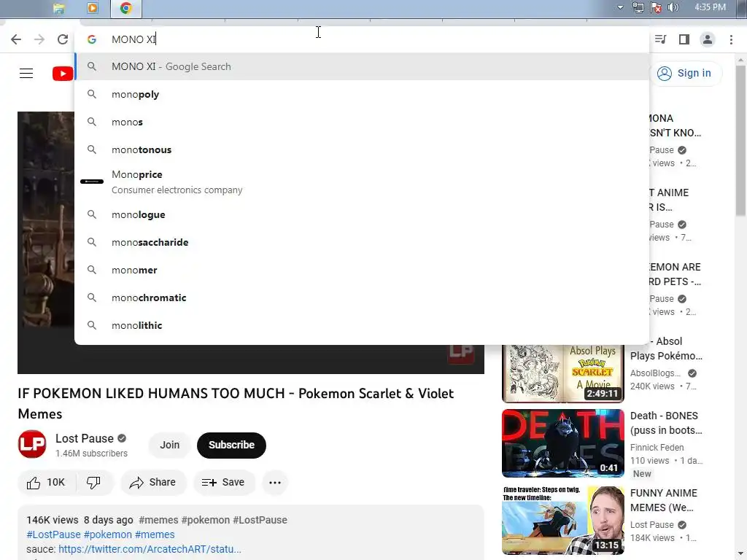The height and width of the screenshot is (560, 747).
Task: Choose the 'monolithic' suggestion
Action: (x=362, y=325)
